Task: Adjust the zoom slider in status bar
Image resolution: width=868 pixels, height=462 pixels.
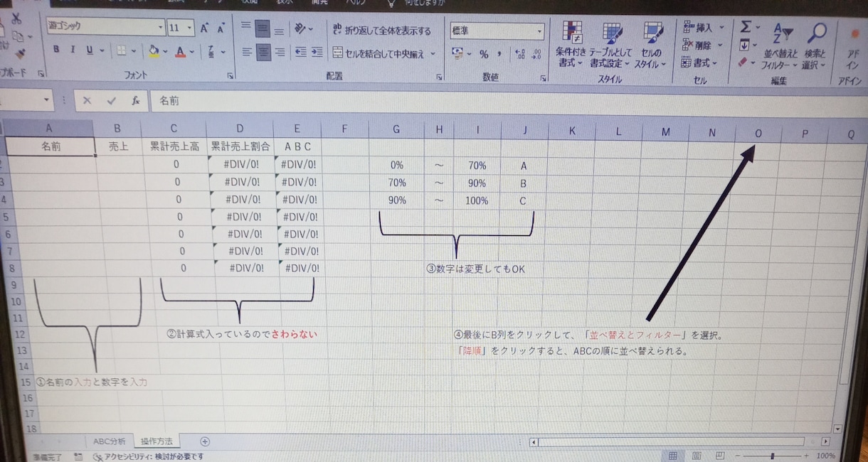Action: point(772,456)
